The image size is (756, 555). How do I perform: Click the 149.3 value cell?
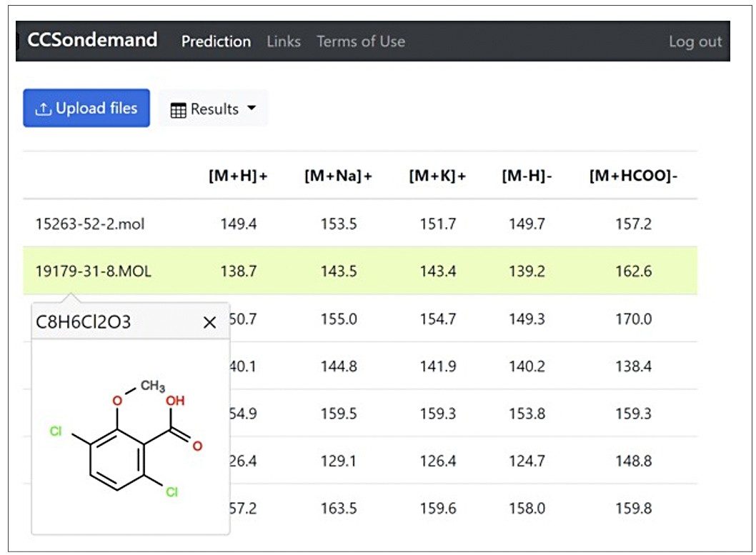527,319
